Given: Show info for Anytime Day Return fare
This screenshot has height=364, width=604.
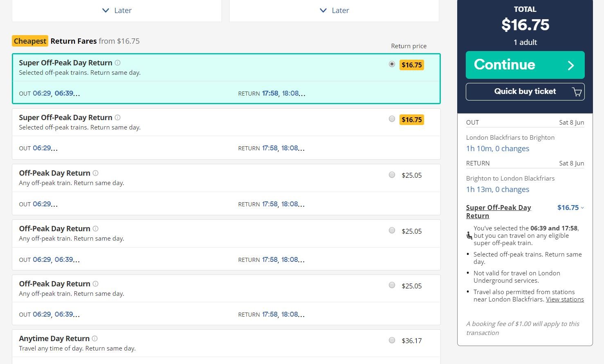Looking at the screenshot, I should tap(95, 339).
